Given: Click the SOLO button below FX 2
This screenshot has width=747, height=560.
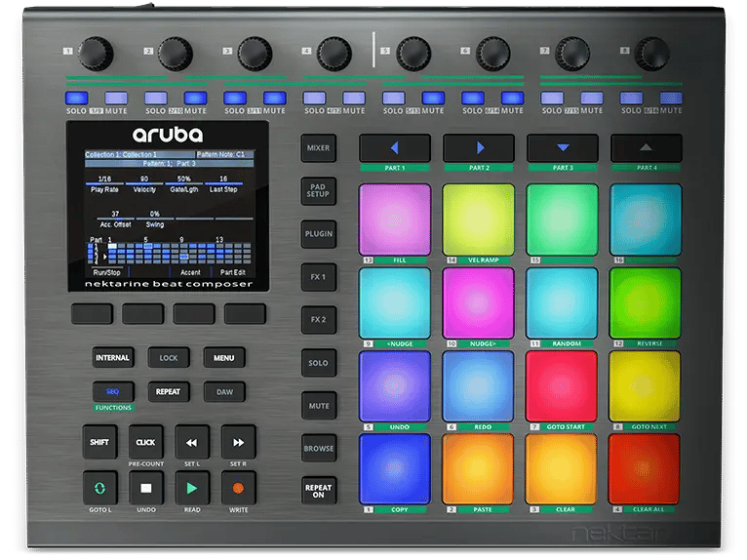Looking at the screenshot, I should (319, 363).
